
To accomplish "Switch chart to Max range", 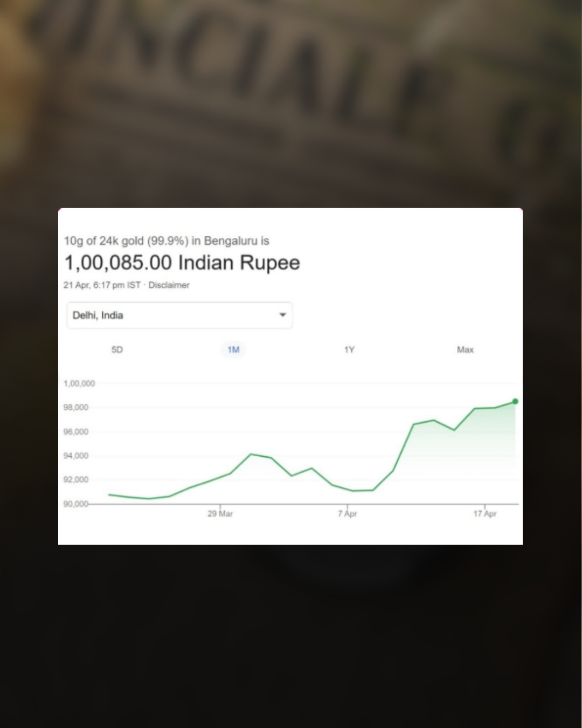I will pyautogui.click(x=465, y=350).
